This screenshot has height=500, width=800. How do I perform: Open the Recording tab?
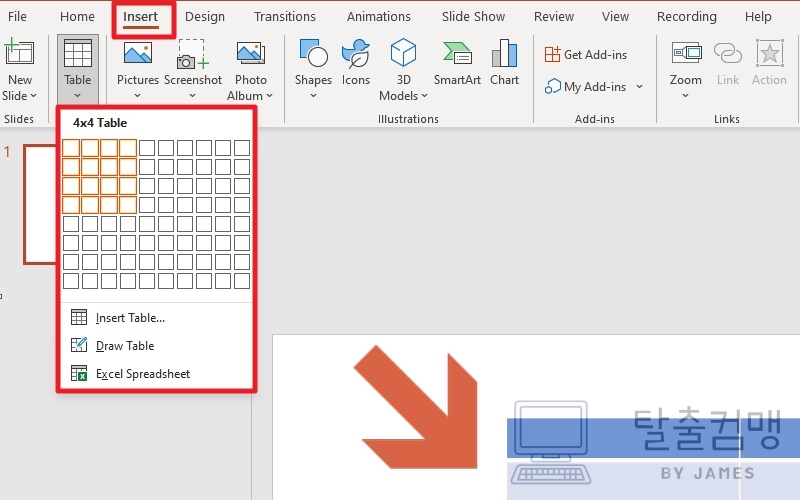tap(686, 16)
